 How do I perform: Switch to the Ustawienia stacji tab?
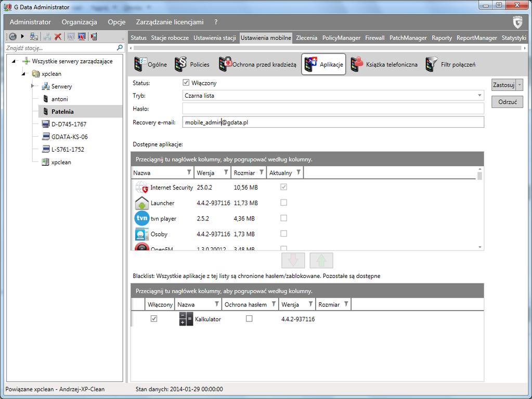[215, 38]
